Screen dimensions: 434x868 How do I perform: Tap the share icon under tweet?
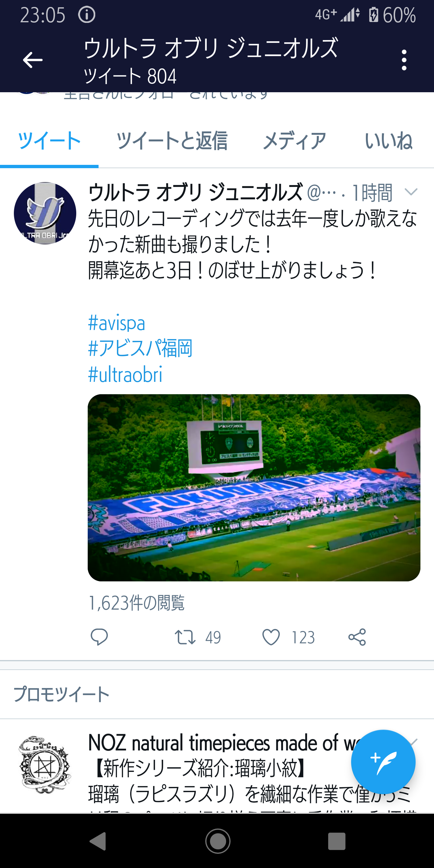357,637
